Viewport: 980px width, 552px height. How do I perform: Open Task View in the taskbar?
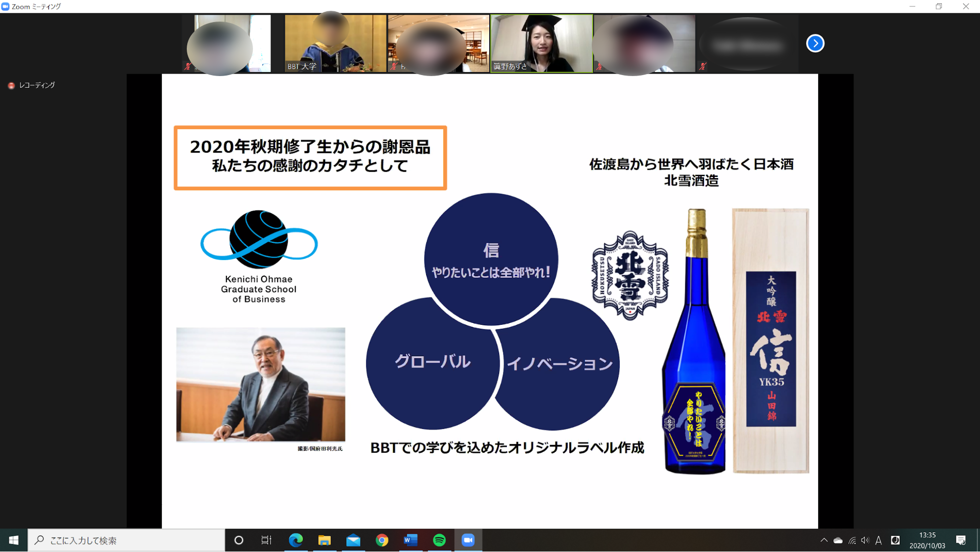coord(266,540)
